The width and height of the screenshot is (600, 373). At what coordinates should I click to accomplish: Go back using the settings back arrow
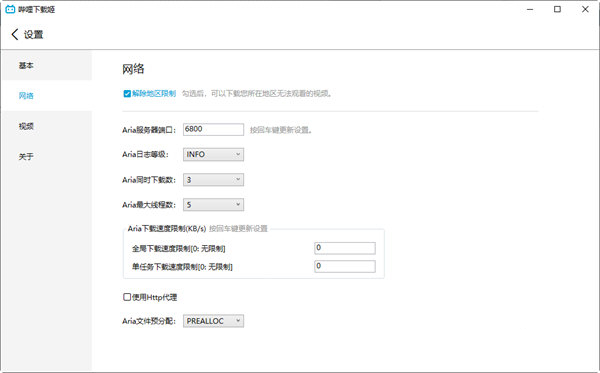pyautogui.click(x=15, y=34)
